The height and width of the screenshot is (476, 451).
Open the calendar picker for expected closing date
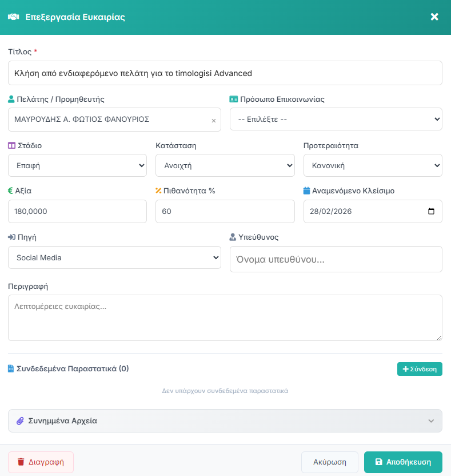pyautogui.click(x=431, y=211)
